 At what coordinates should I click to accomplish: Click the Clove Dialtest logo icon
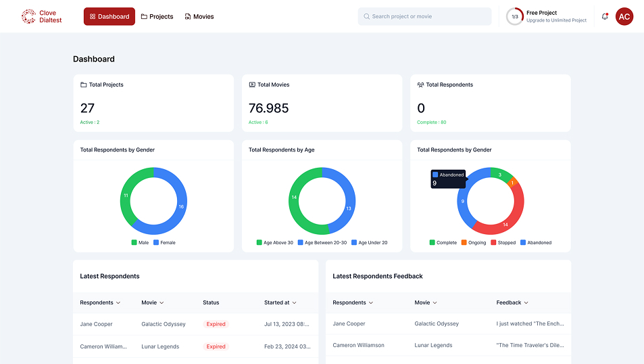(28, 16)
